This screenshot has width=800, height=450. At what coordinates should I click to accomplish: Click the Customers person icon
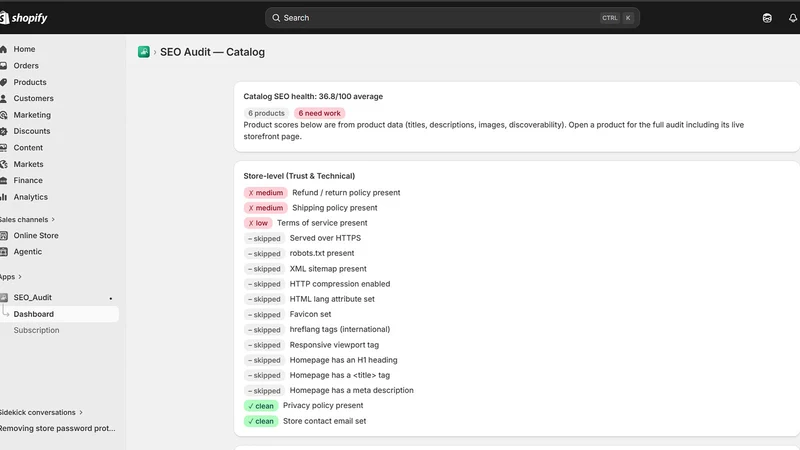click(x=4, y=98)
